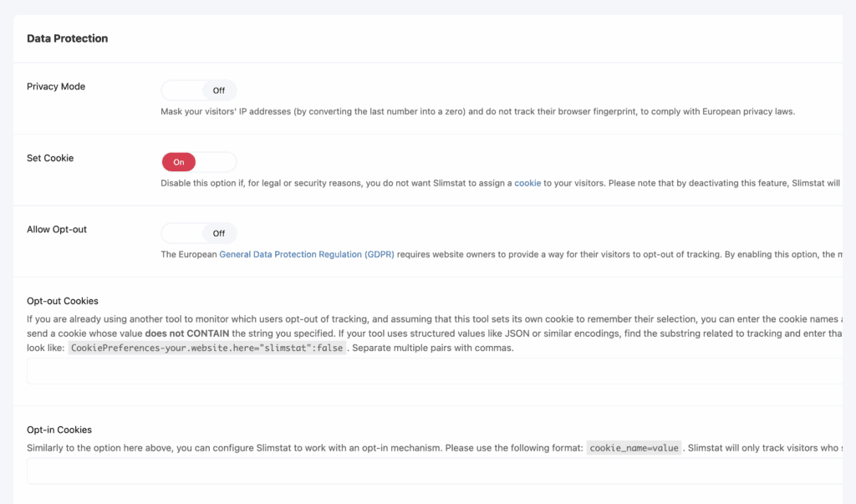Click the Opt-out Cookies heading
Image resolution: width=856 pixels, height=504 pixels.
tap(63, 301)
